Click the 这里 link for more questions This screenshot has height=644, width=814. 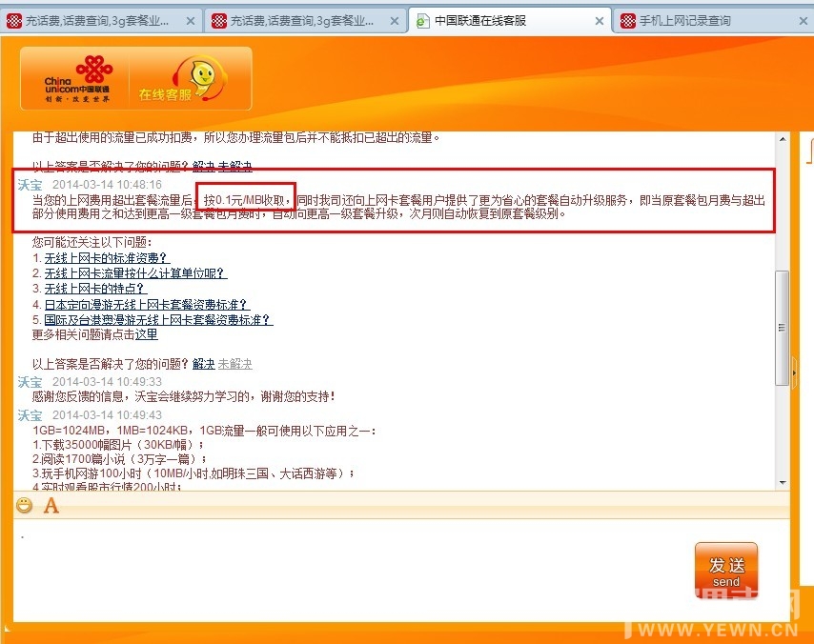[x=147, y=334]
